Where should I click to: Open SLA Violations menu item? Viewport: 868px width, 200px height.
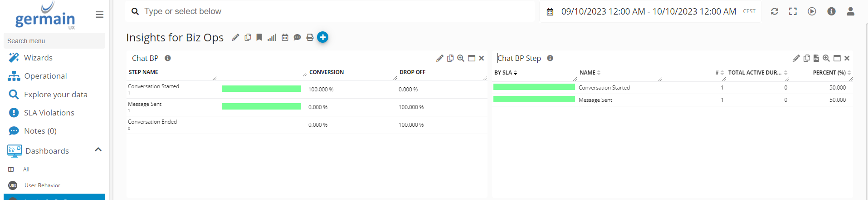click(49, 113)
